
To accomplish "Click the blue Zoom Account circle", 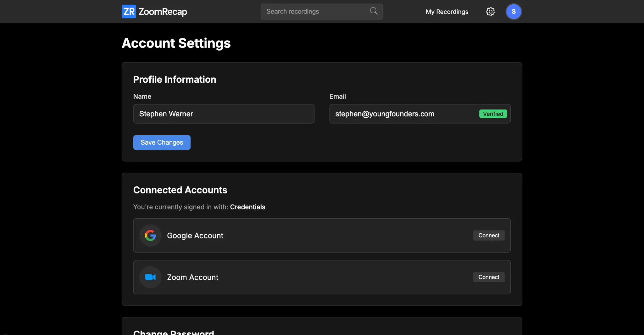I will [150, 277].
